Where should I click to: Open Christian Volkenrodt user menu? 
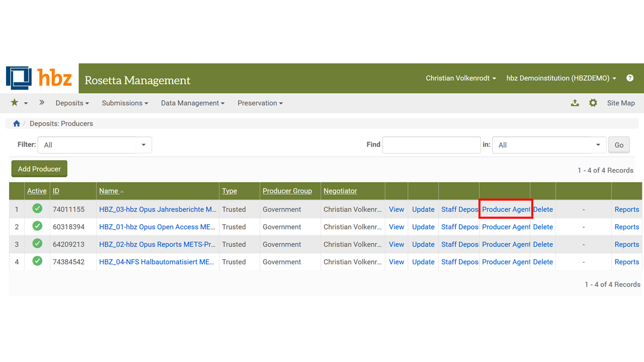tap(460, 78)
